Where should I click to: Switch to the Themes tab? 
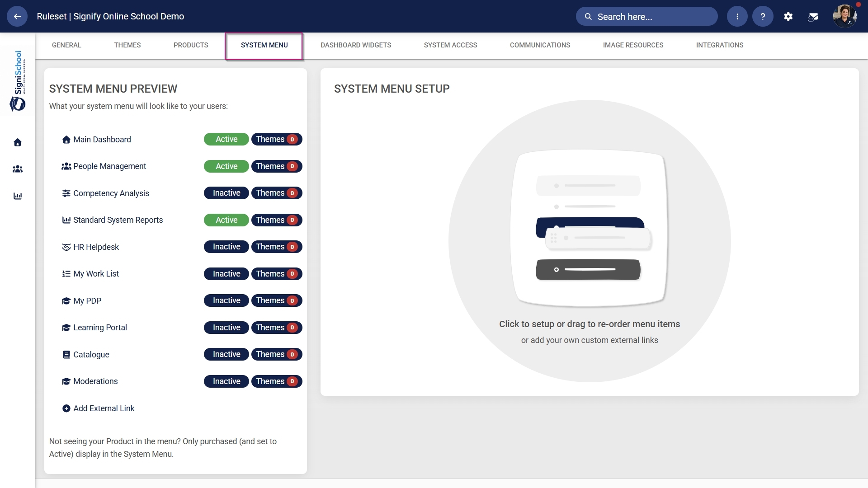[127, 45]
